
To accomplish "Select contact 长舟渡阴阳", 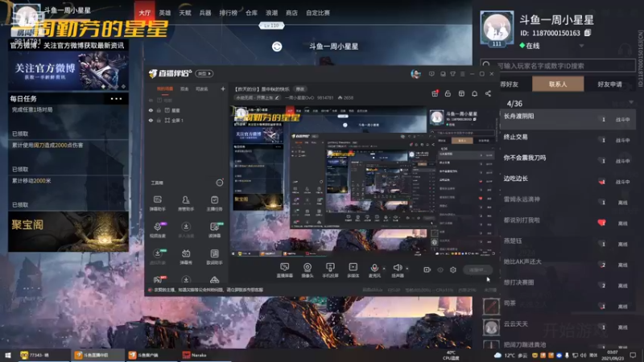I will pos(568,118).
